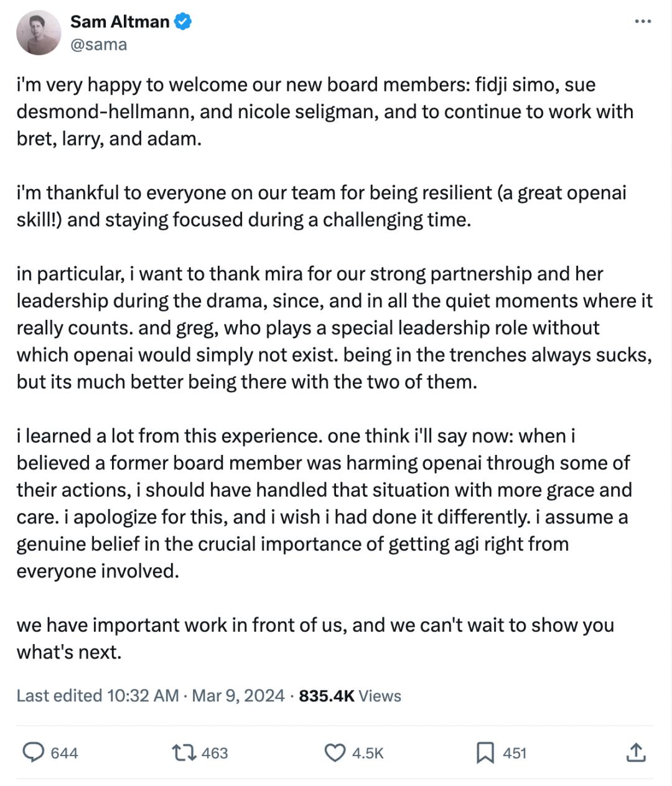
Task: Click the "Last edited 10:32 AM" text
Action: (97, 696)
